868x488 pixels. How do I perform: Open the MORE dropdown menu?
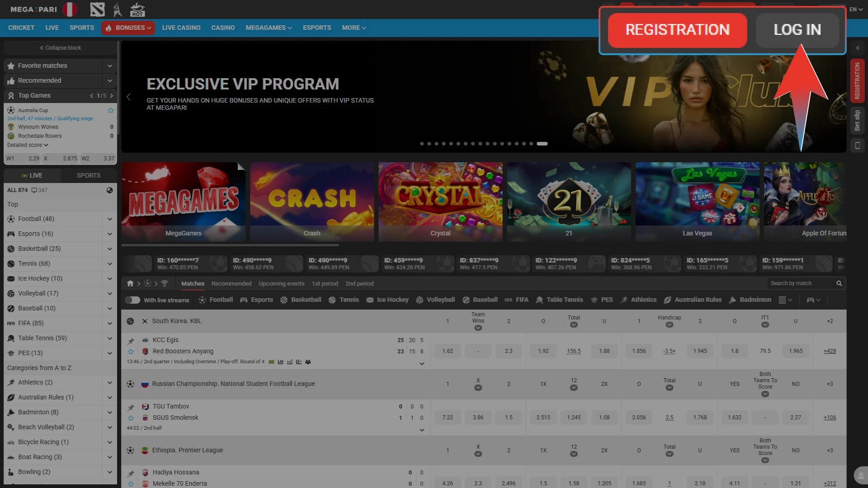point(354,28)
